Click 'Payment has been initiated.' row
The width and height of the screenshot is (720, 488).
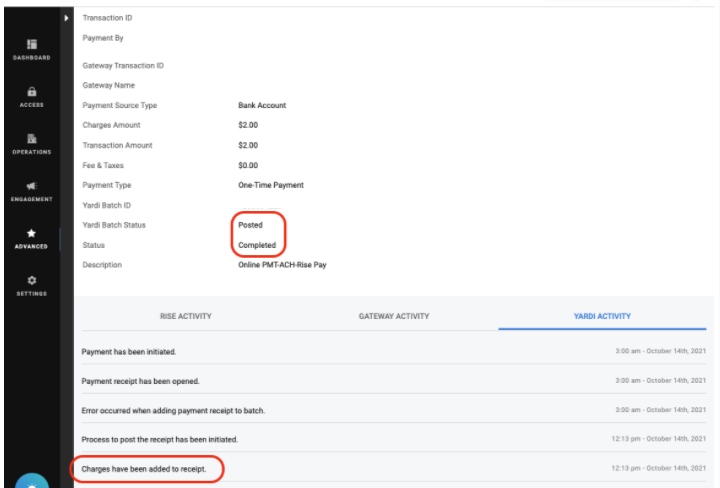coord(394,352)
